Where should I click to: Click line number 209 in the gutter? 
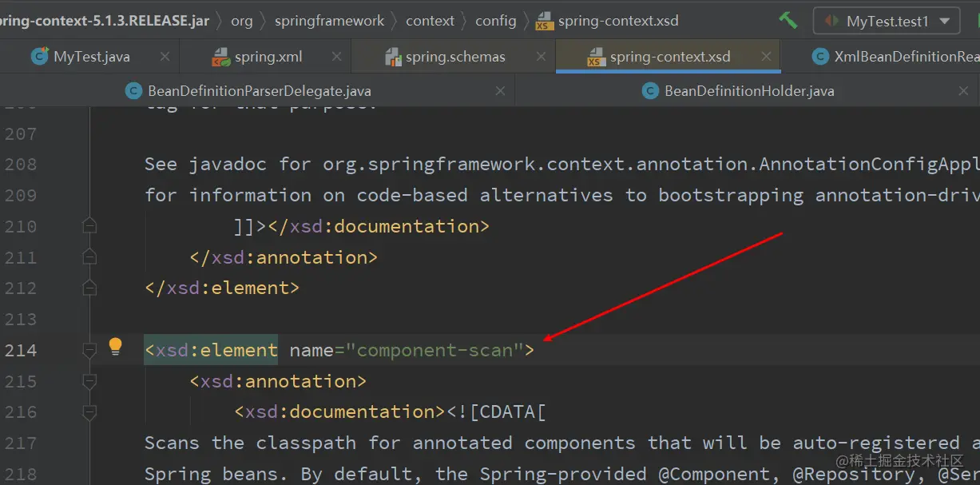pos(21,196)
